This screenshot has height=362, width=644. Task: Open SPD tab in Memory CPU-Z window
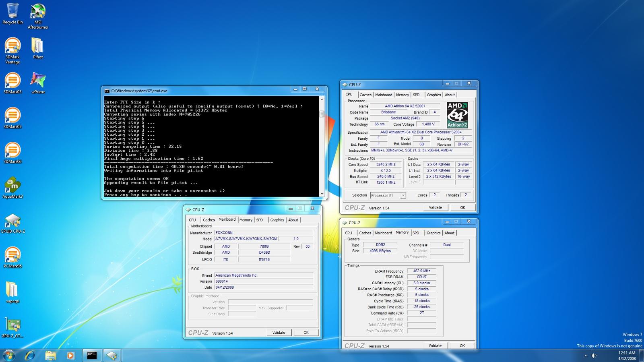click(x=416, y=233)
